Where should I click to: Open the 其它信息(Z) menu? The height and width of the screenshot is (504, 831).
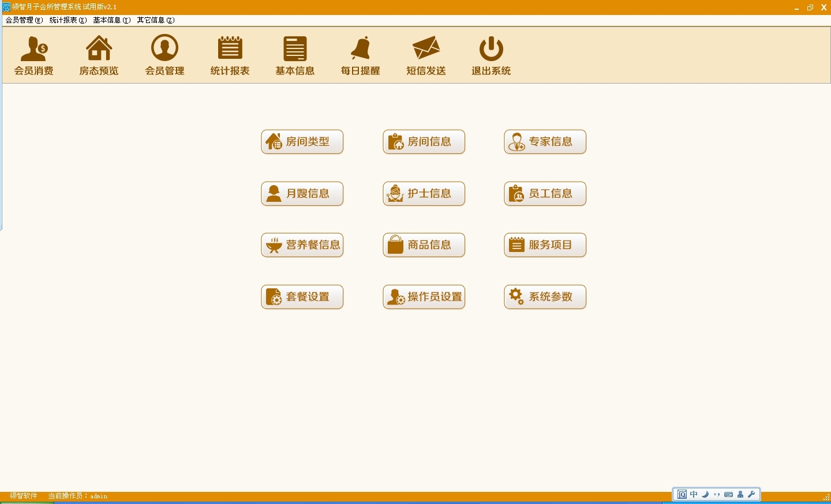point(156,20)
